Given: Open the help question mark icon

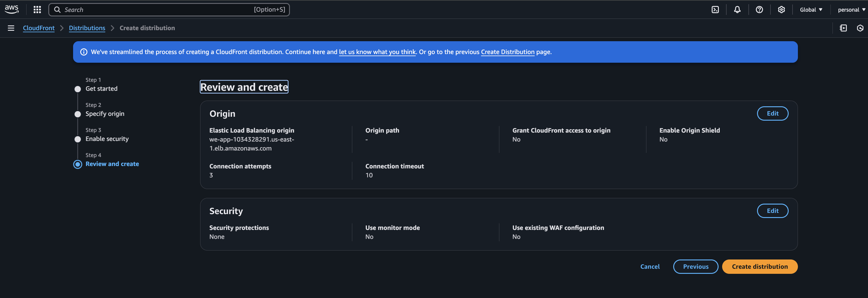Looking at the screenshot, I should (759, 10).
